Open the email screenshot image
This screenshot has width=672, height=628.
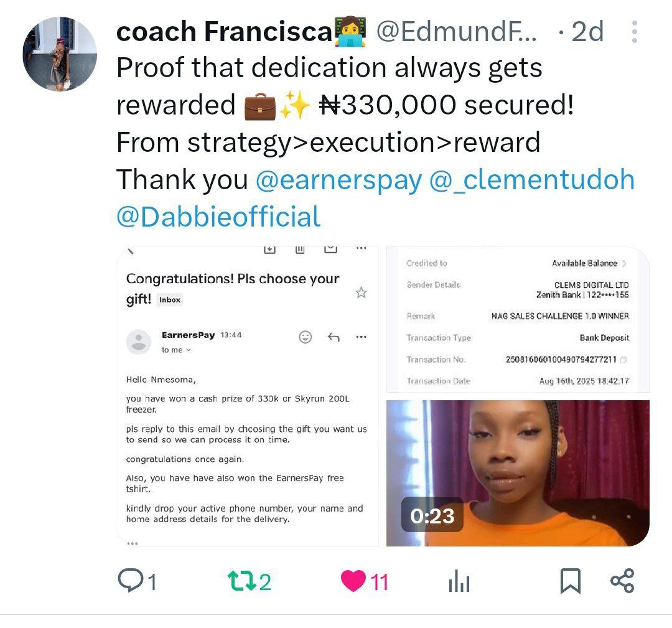tap(247, 396)
